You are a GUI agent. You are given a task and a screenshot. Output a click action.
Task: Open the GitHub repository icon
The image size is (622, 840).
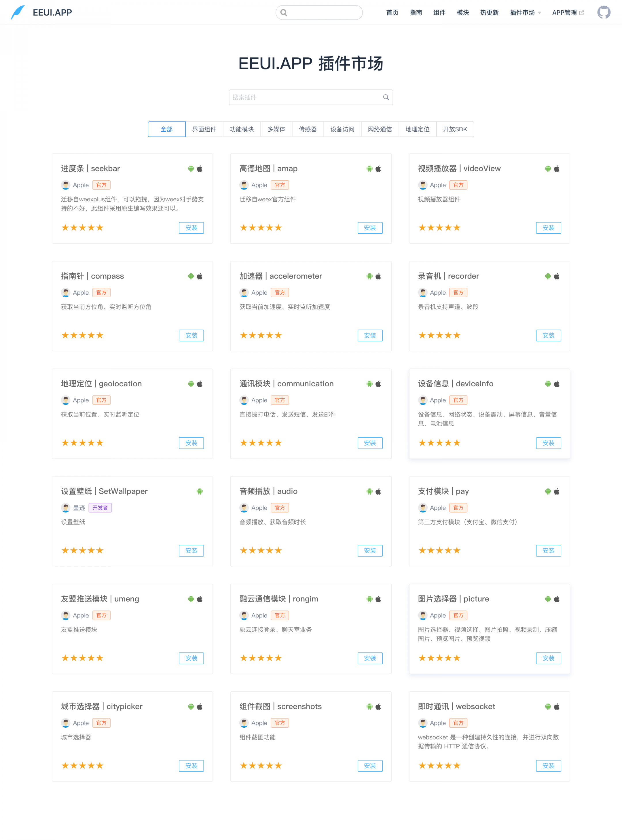coord(604,12)
